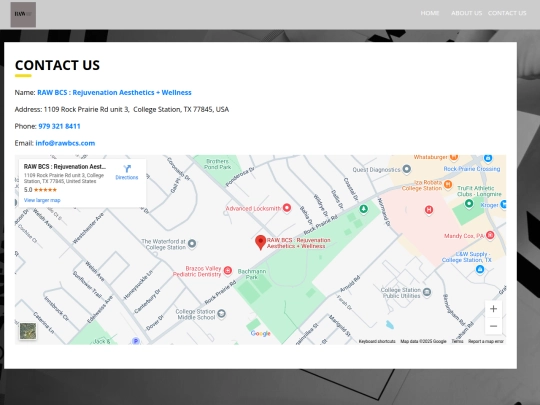Click the parking P marker on map
The width and height of the screenshot is (540, 405).
[x=136, y=341]
